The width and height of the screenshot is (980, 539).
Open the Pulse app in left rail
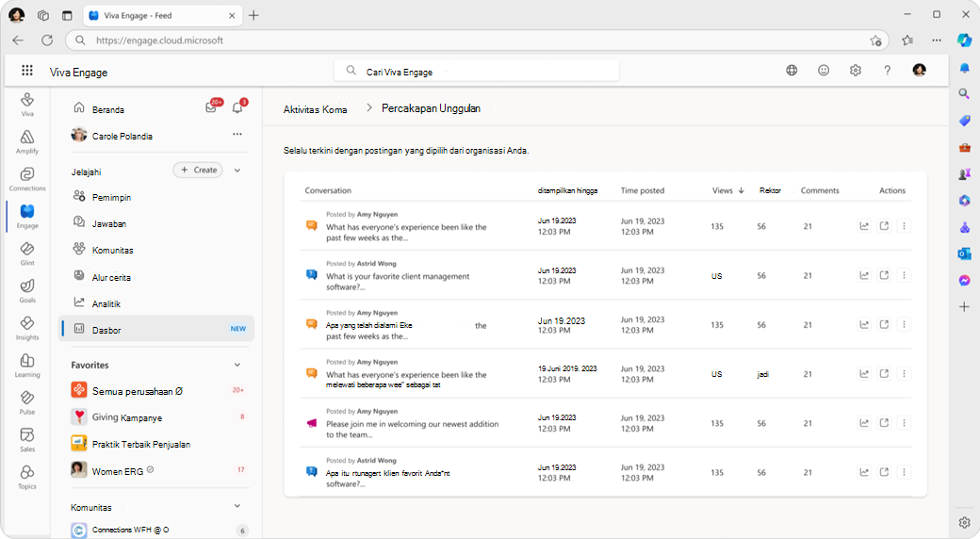[27, 402]
